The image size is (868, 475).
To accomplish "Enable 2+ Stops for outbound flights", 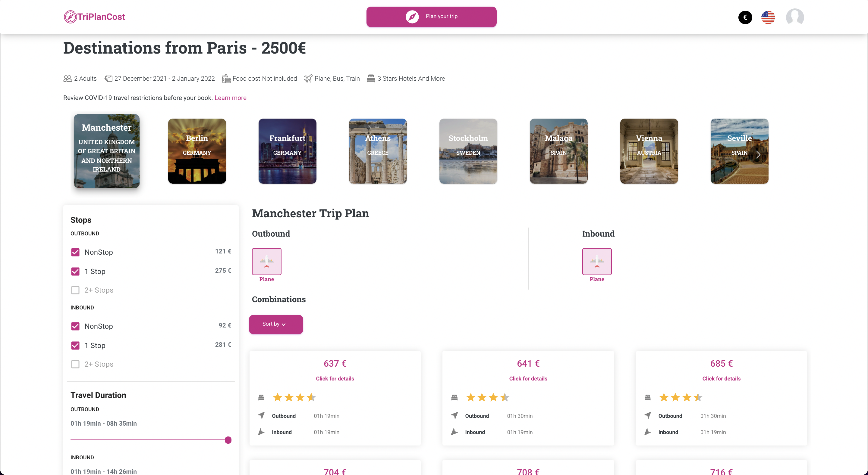I will 75,290.
